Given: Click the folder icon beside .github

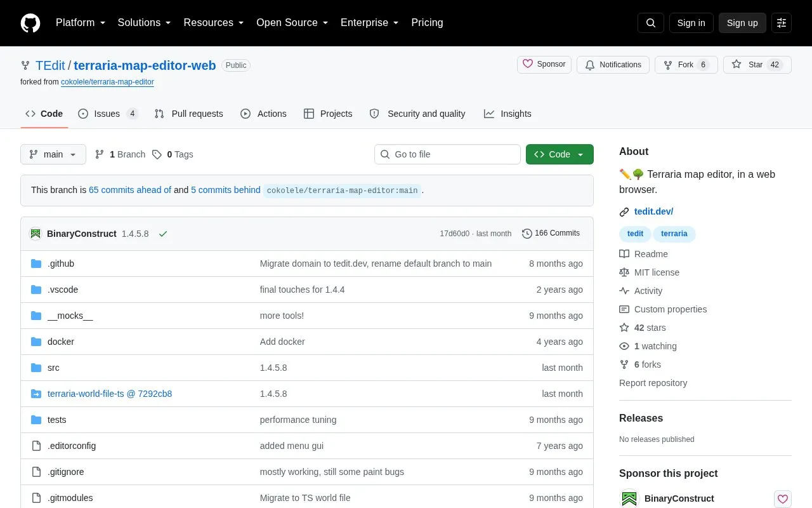Looking at the screenshot, I should [x=36, y=264].
